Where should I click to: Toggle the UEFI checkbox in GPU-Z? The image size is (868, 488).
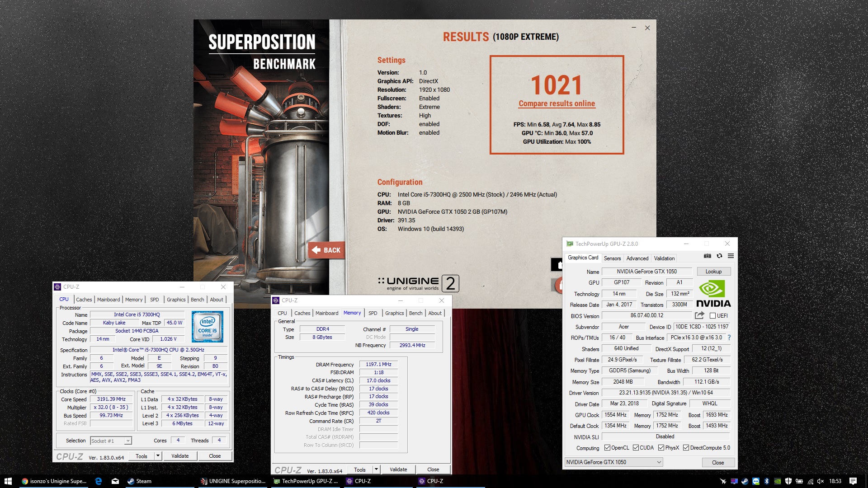pos(712,316)
